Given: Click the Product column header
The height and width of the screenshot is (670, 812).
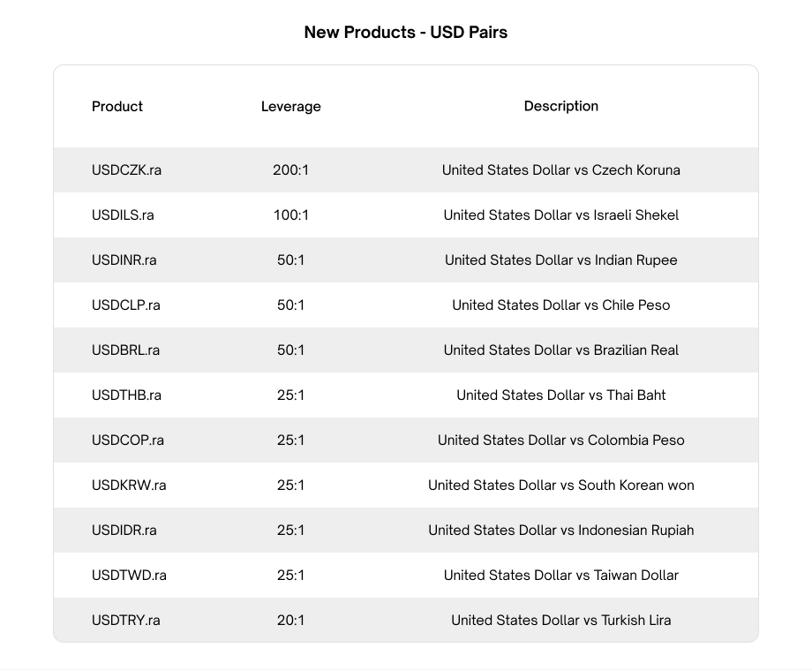Looking at the screenshot, I should (117, 107).
